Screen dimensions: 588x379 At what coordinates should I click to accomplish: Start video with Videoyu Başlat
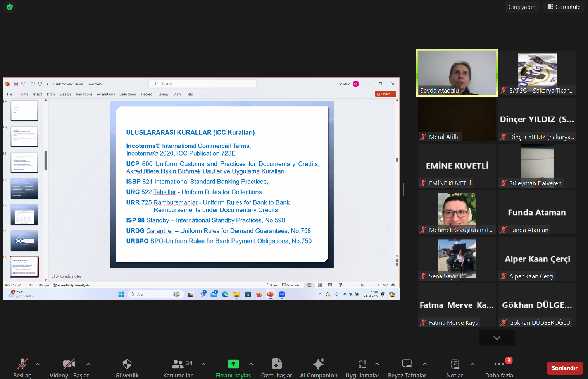point(69,364)
